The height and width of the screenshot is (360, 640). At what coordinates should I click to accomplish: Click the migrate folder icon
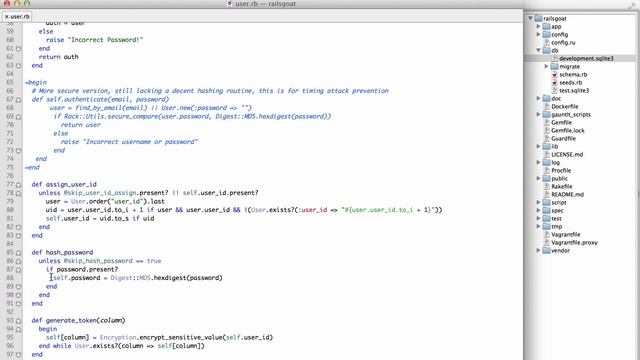[554, 66]
